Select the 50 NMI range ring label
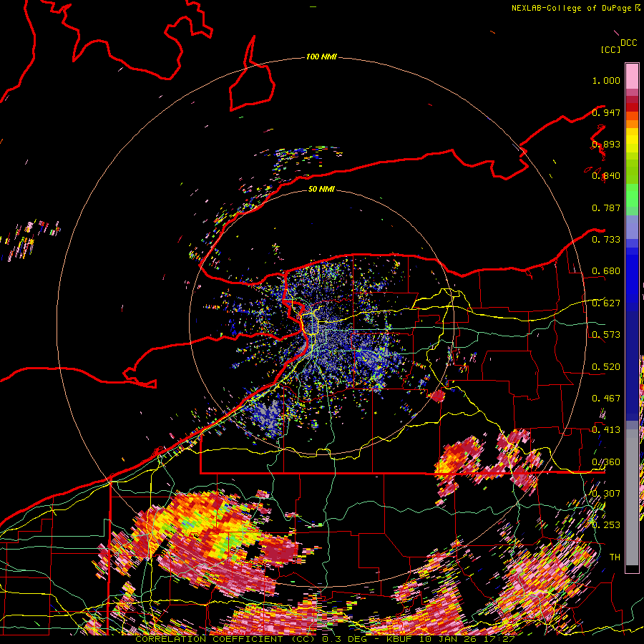 coord(321,189)
